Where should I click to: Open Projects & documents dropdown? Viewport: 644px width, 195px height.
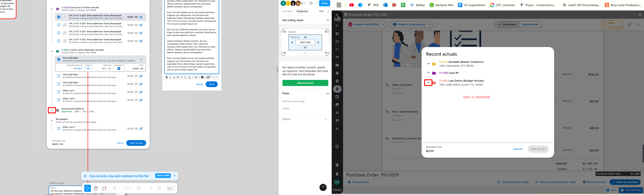(x=411, y=24)
